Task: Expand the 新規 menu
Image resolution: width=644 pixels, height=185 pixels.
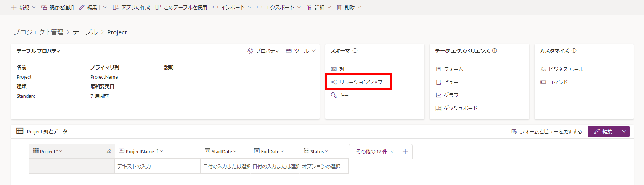Action: [x=23, y=7]
